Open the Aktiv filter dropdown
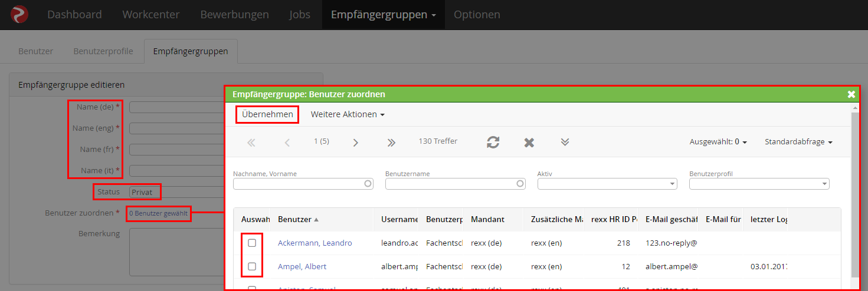Viewport: 868px width, 291px height. click(607, 184)
